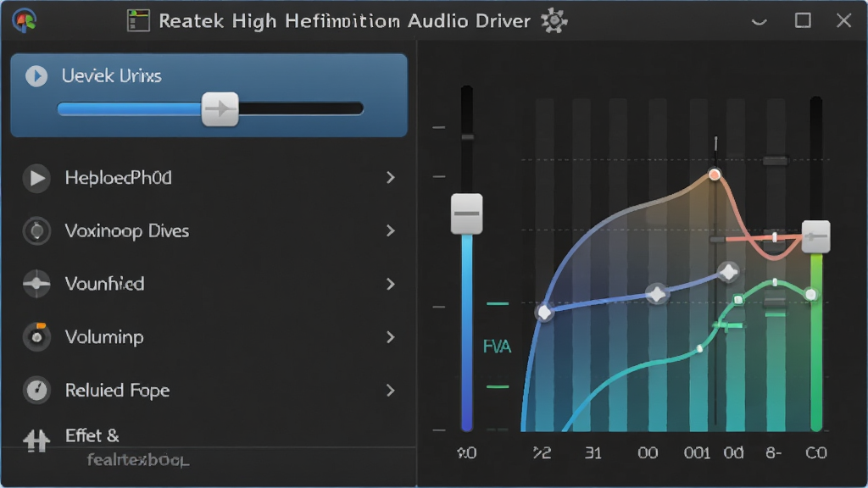
Task: Open the Voxinoop Dives menu item
Action: point(209,230)
